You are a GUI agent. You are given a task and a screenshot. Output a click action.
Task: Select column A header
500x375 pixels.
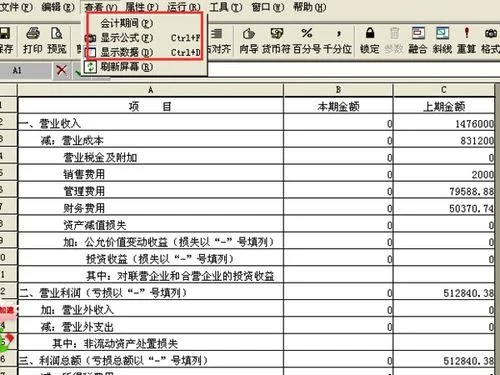(151, 90)
